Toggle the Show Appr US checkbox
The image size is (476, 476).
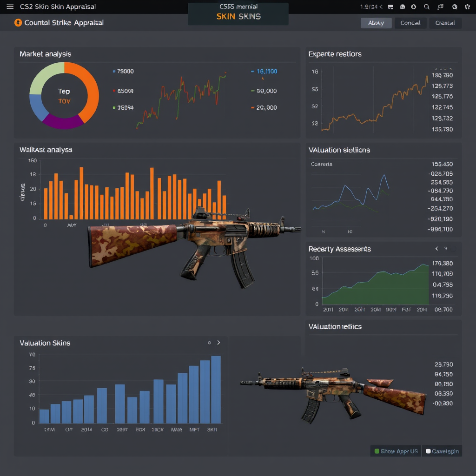(377, 451)
